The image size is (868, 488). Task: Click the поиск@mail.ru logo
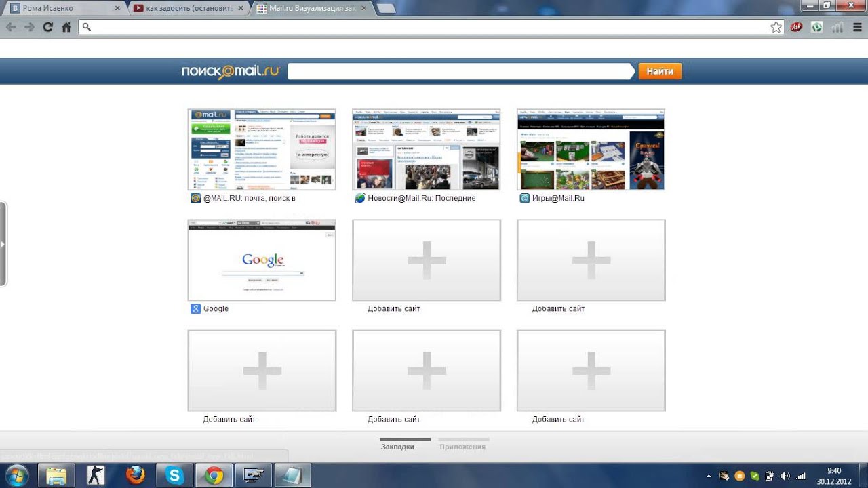(x=231, y=71)
